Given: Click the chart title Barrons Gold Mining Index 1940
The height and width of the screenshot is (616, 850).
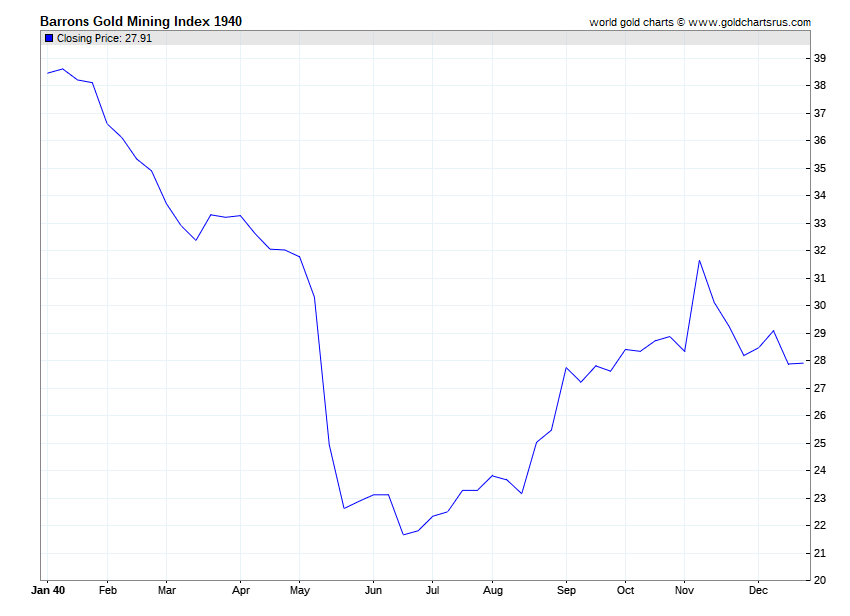Looking at the screenshot, I should click(141, 22).
